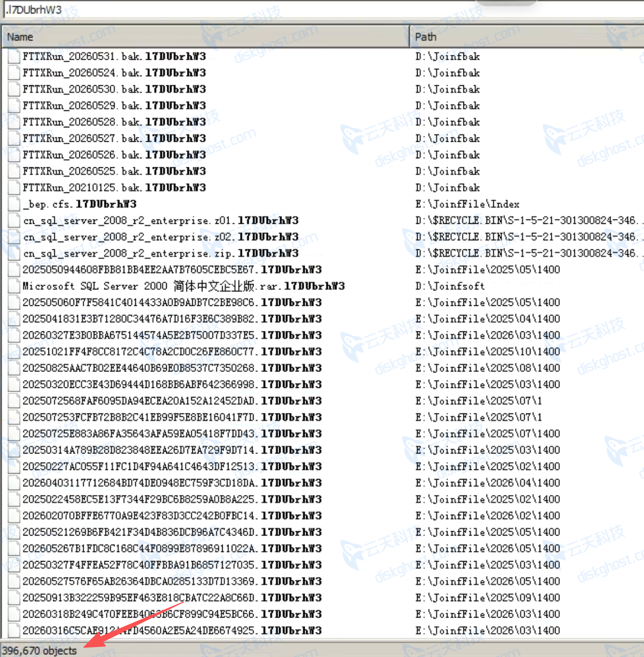Select file name starting 20260318B249C470
The width and height of the screenshot is (644, 657).
click(172, 614)
